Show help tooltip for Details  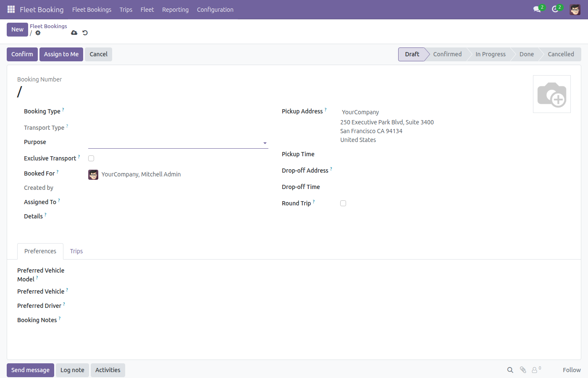click(x=45, y=215)
